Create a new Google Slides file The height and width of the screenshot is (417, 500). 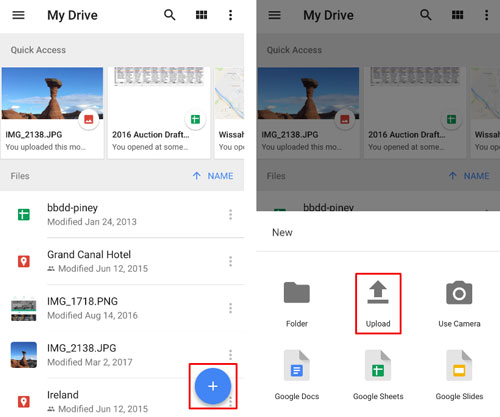(459, 375)
